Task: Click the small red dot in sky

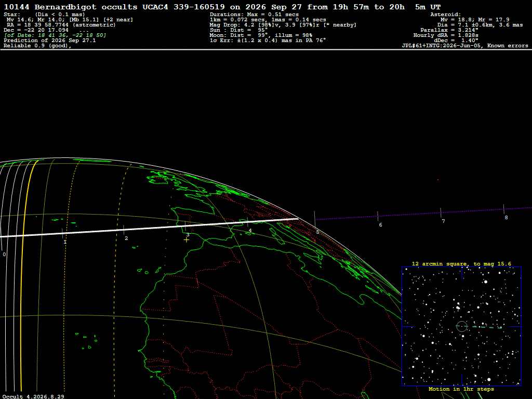Action: [x=437, y=180]
